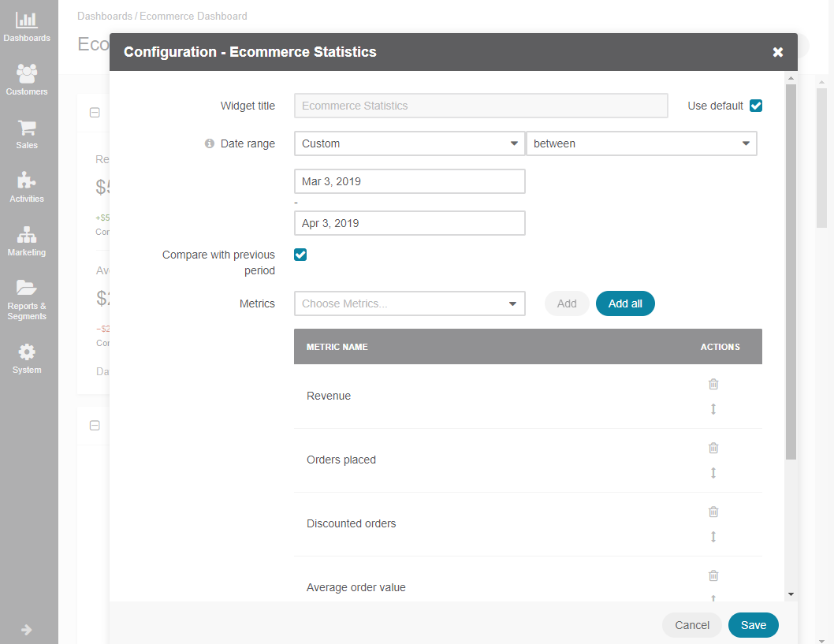Open the Sales cart icon in sidebar
The image size is (834, 644).
coord(27,133)
